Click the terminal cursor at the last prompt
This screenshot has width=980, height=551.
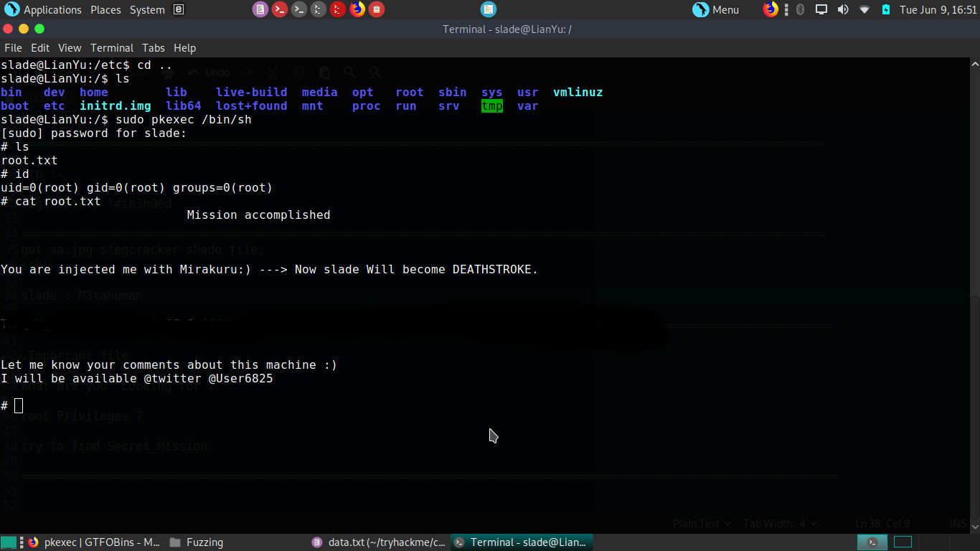19,406
